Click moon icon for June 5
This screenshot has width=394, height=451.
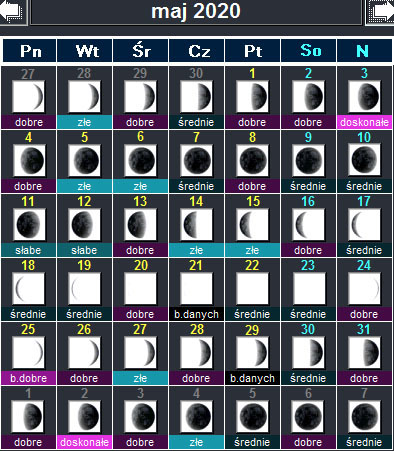tap(252, 416)
